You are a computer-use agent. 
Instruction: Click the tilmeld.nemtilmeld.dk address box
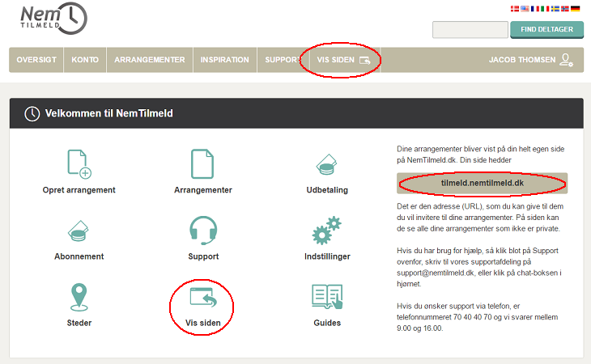[482, 184]
